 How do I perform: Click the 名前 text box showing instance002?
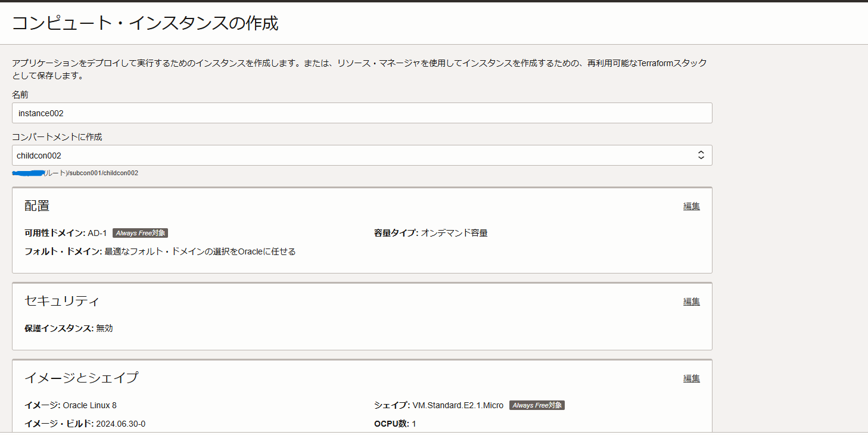[362, 113]
